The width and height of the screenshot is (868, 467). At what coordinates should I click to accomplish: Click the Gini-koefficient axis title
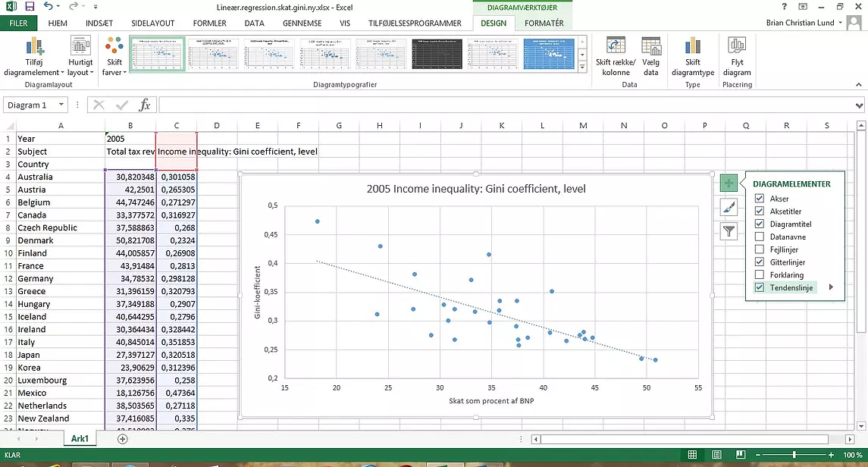[x=258, y=292]
